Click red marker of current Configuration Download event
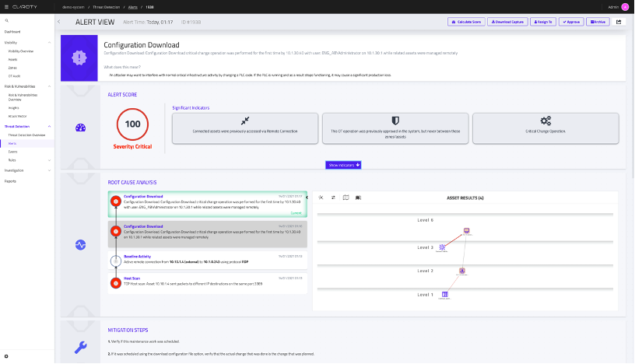Viewport: 635px width, 364px height. [x=116, y=201]
